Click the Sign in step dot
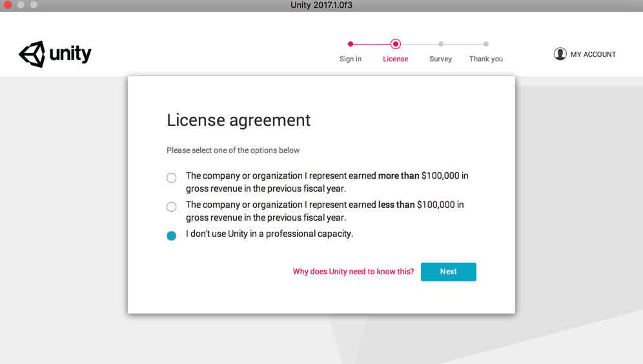 tap(351, 44)
